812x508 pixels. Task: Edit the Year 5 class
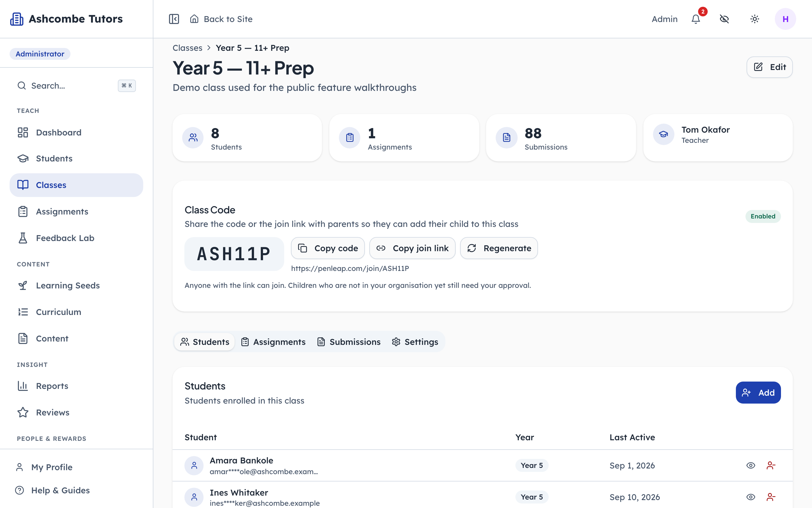click(769, 67)
